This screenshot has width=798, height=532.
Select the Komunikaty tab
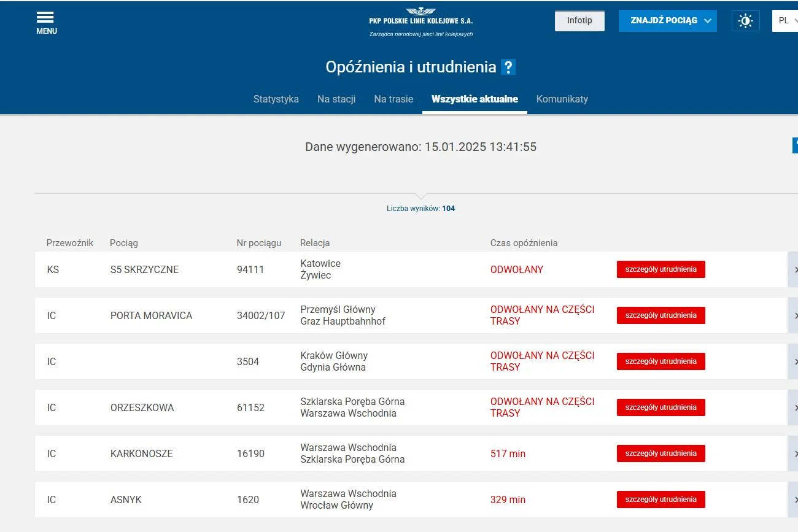pyautogui.click(x=562, y=99)
